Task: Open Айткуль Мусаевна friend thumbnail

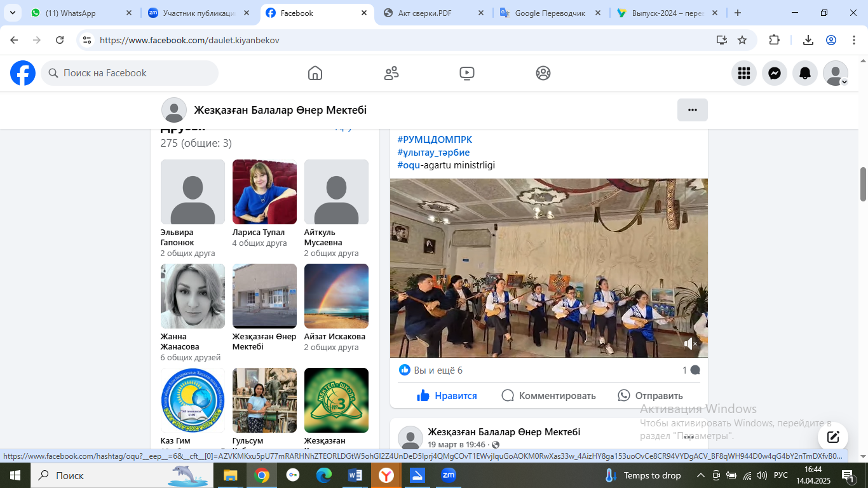Action: pyautogui.click(x=336, y=192)
